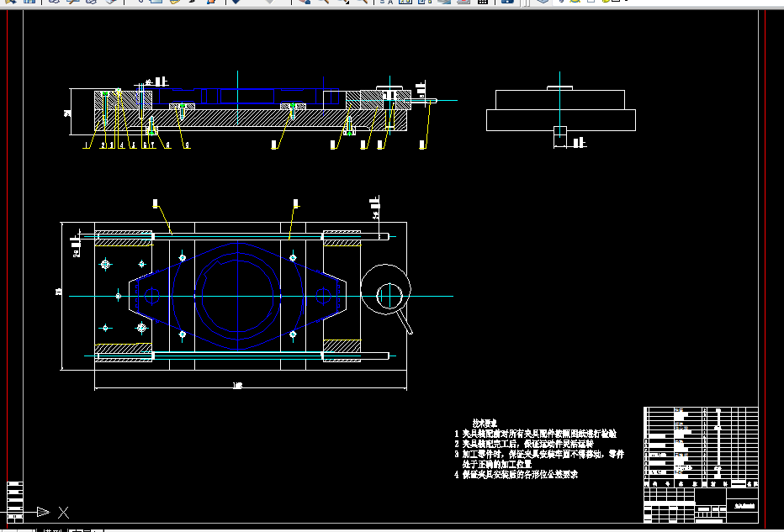784x532 pixels.
Task: Click the X axis label of UCS icon
Action: click(63, 512)
